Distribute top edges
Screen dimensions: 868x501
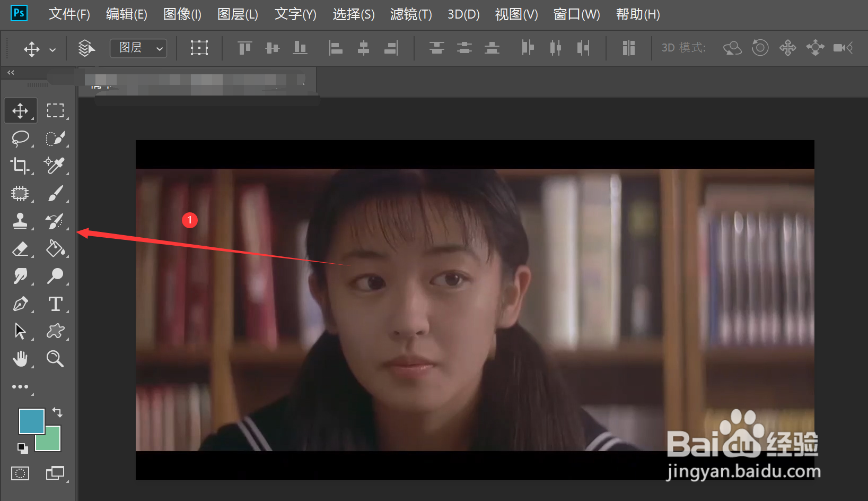point(437,48)
